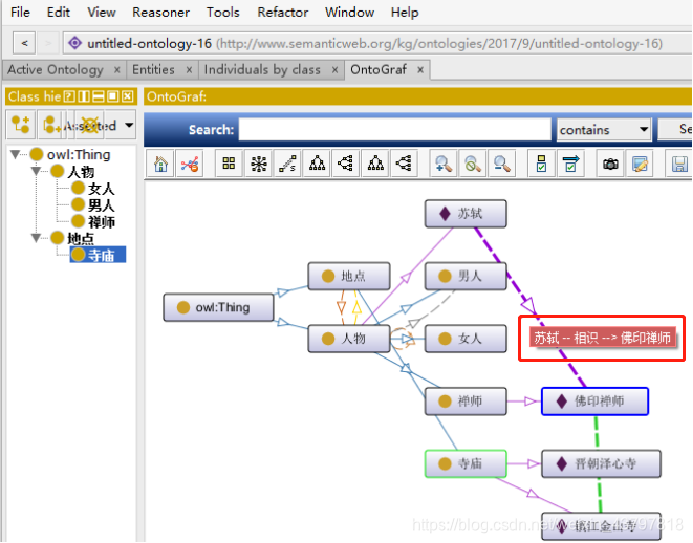Click the back navigation arrow
This screenshot has height=543, width=693.
click(24, 43)
